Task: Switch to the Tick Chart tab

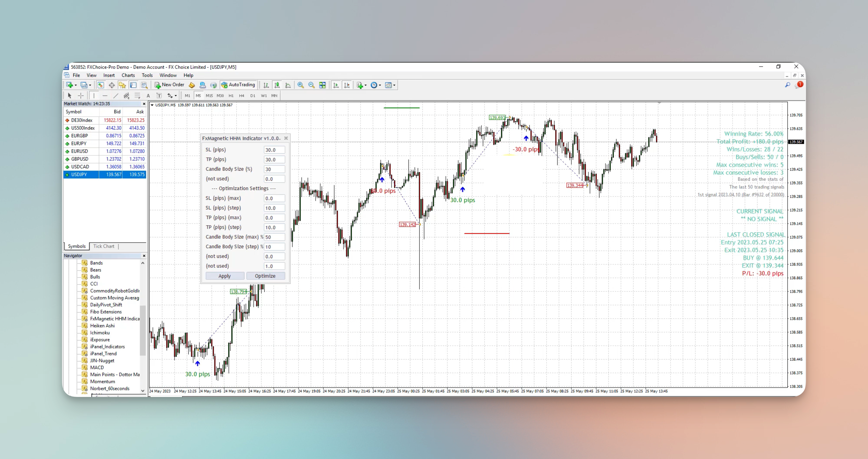Action: (103, 246)
